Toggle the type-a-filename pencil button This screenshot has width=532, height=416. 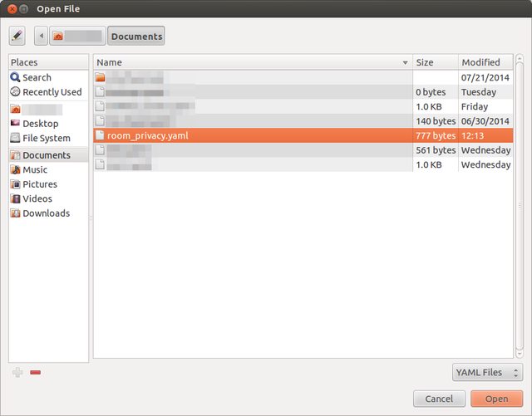point(17,36)
